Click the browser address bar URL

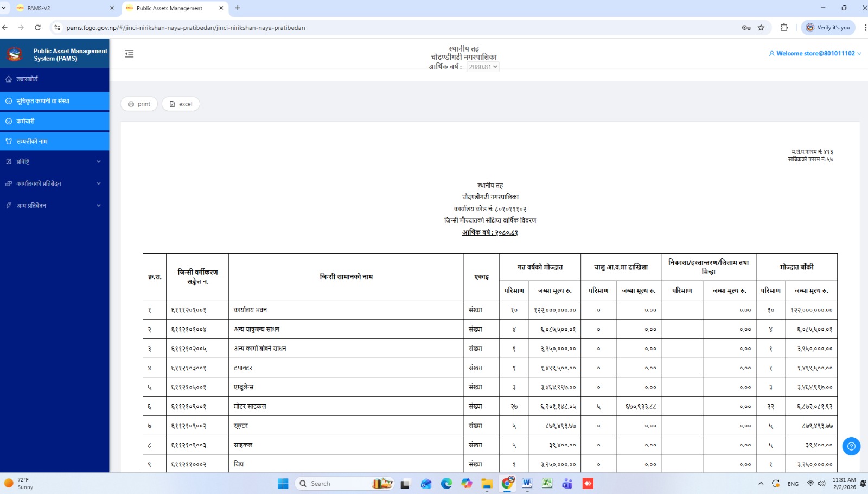186,28
